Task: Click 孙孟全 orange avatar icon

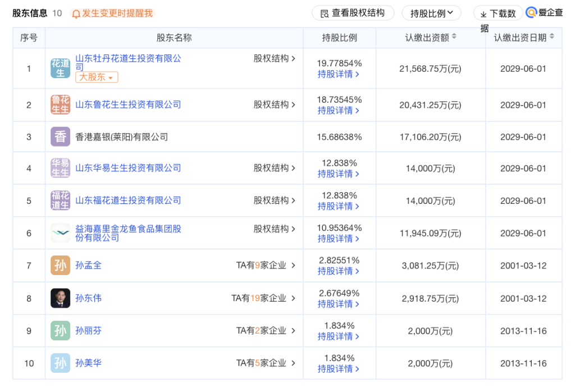Action: click(x=60, y=266)
